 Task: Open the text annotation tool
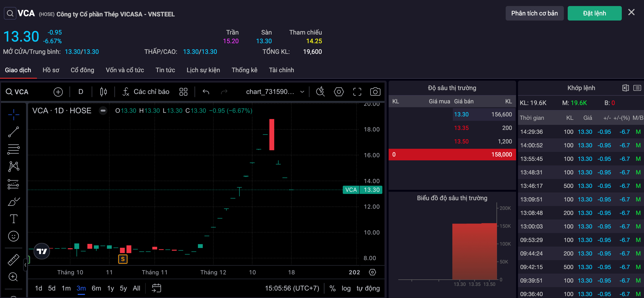tap(13, 219)
